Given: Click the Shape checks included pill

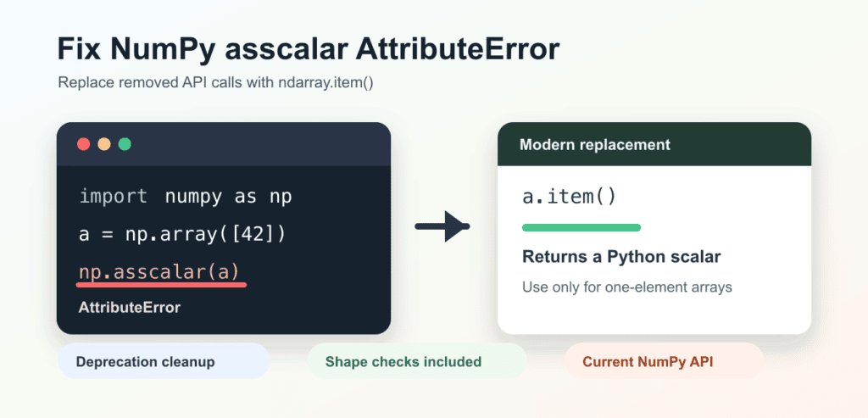Looking at the screenshot, I should pyautogui.click(x=417, y=361).
